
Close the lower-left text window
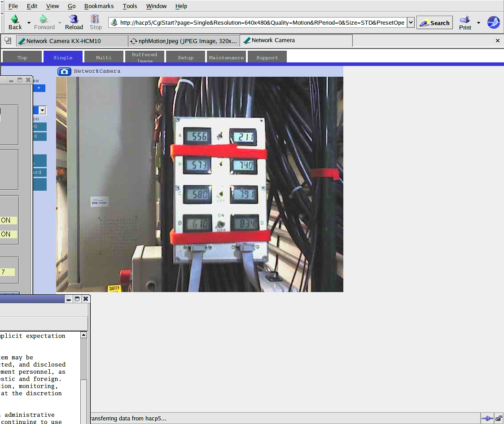(86, 299)
